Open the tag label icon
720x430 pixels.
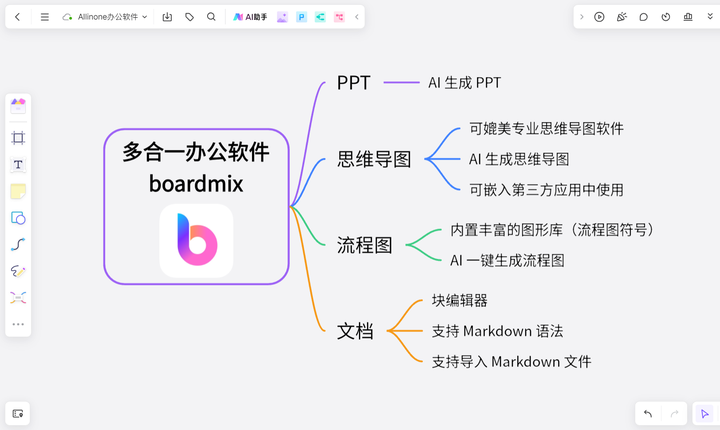[189, 17]
